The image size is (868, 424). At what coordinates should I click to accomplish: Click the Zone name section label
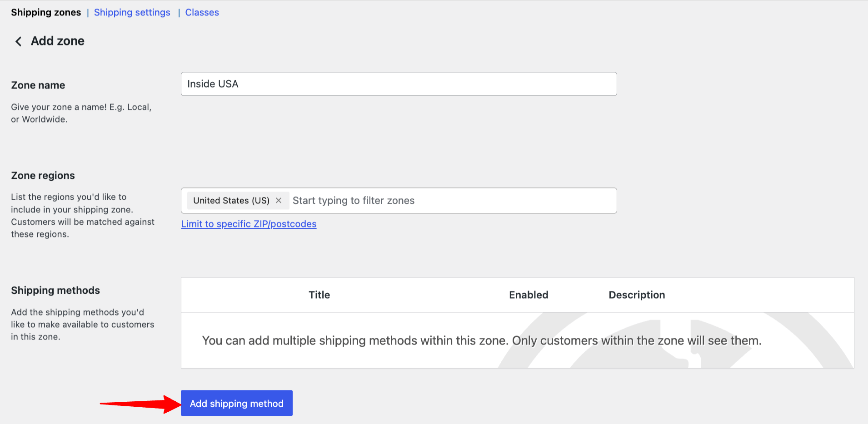(38, 85)
